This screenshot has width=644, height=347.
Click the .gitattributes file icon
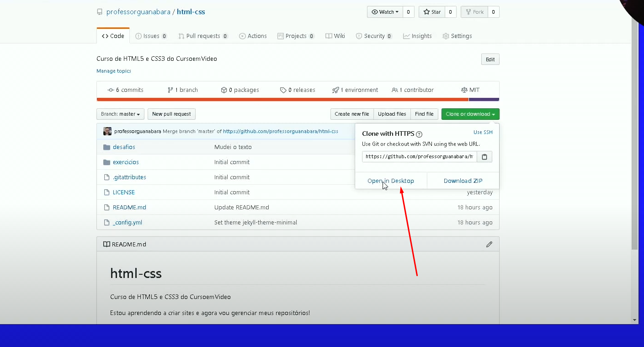point(106,177)
